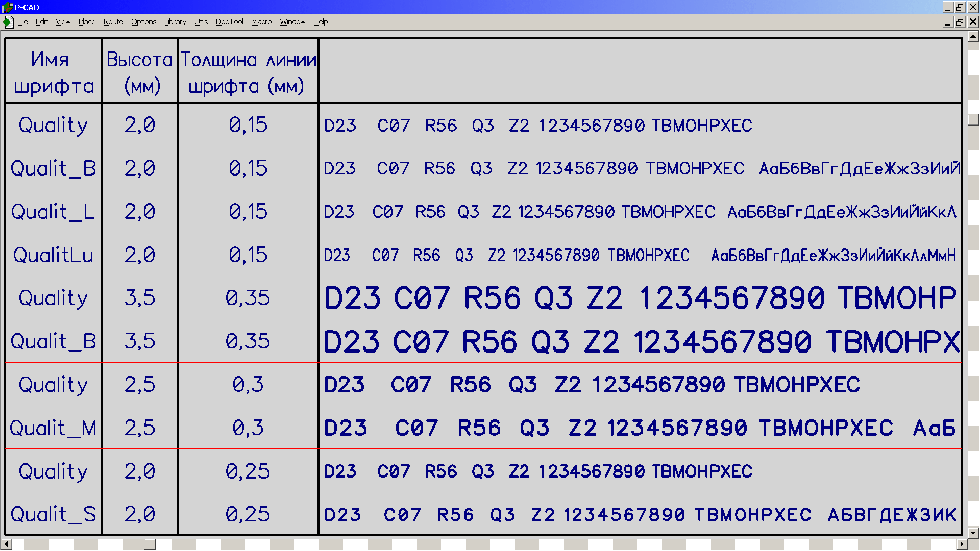980x551 pixels.
Task: Click sample text in the Qualit_L row
Action: click(x=640, y=212)
